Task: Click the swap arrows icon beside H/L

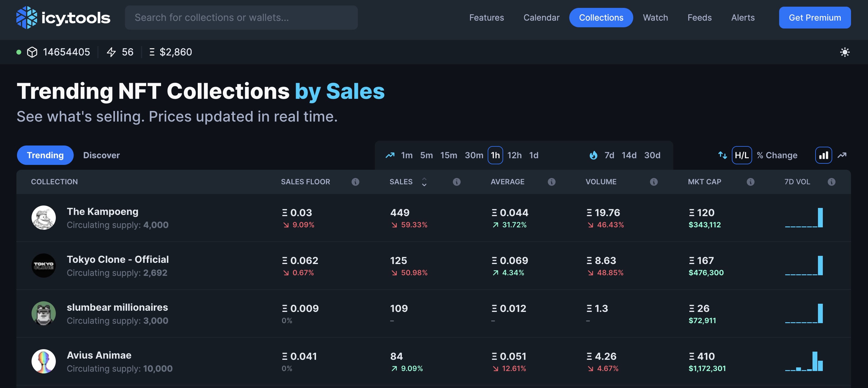Action: (x=722, y=155)
